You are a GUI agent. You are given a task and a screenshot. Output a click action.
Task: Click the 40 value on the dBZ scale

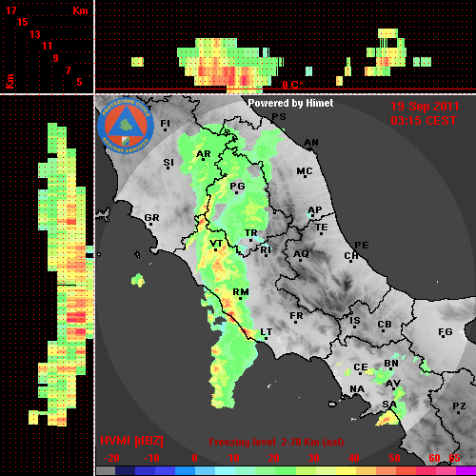(354, 458)
